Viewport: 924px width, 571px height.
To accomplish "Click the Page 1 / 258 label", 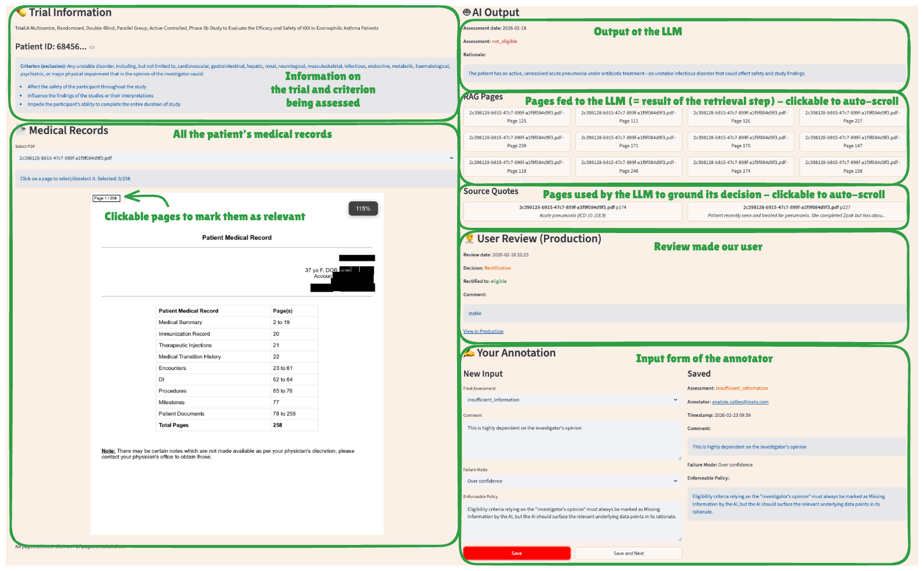I will coord(106,198).
